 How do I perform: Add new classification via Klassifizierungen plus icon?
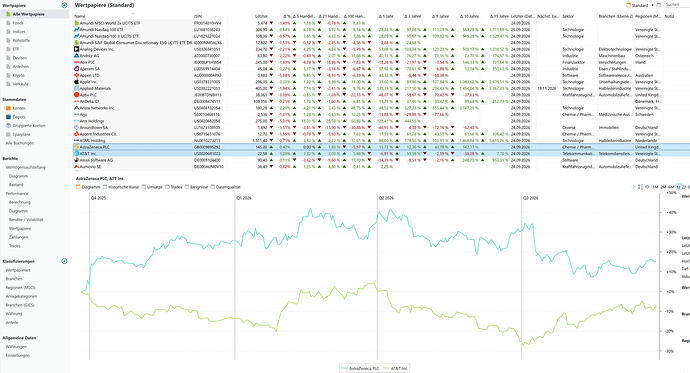[x=64, y=261]
